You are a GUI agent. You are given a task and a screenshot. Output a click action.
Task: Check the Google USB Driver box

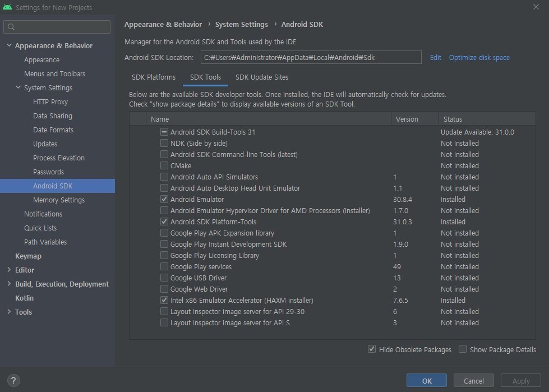click(x=164, y=278)
